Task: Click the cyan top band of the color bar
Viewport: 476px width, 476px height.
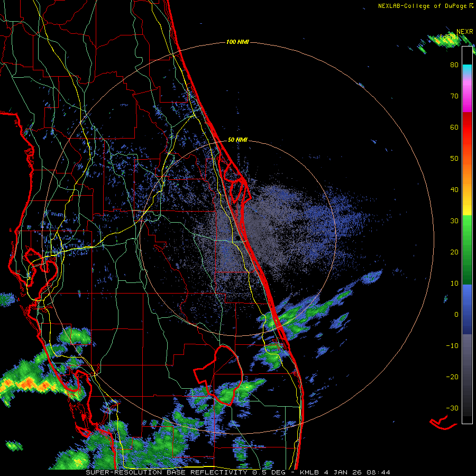Action: (x=467, y=68)
